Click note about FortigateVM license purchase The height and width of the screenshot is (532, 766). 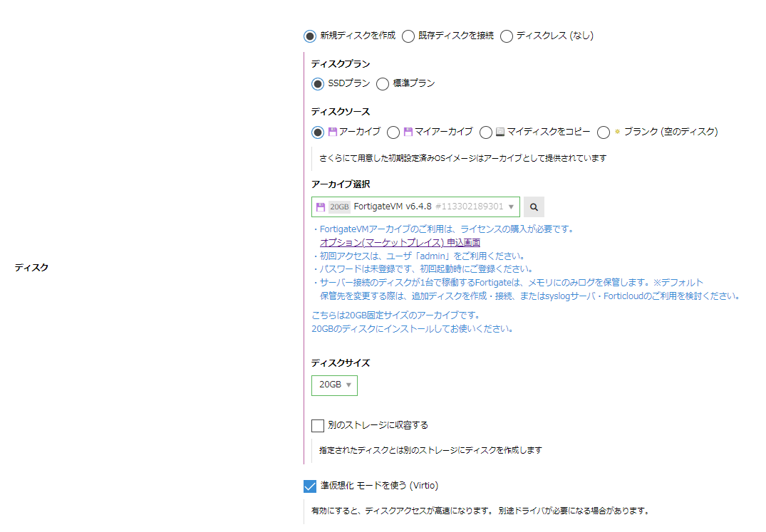(x=445, y=229)
